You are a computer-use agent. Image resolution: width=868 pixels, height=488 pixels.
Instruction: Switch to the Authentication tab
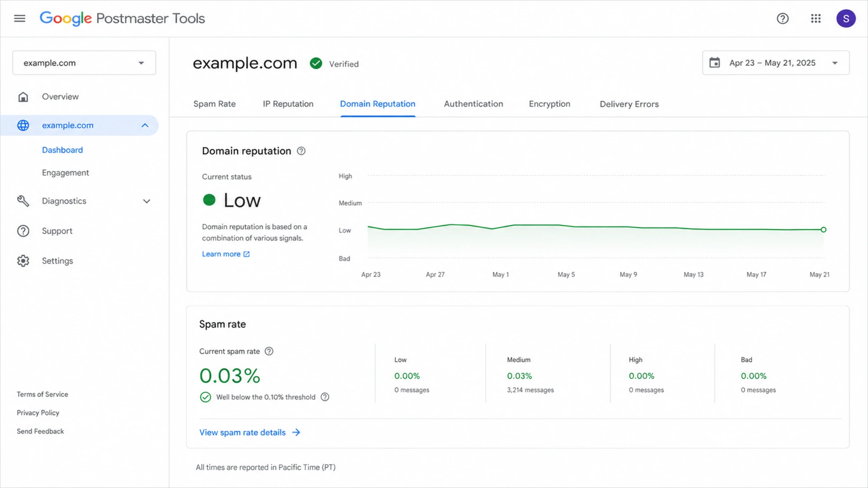[473, 104]
